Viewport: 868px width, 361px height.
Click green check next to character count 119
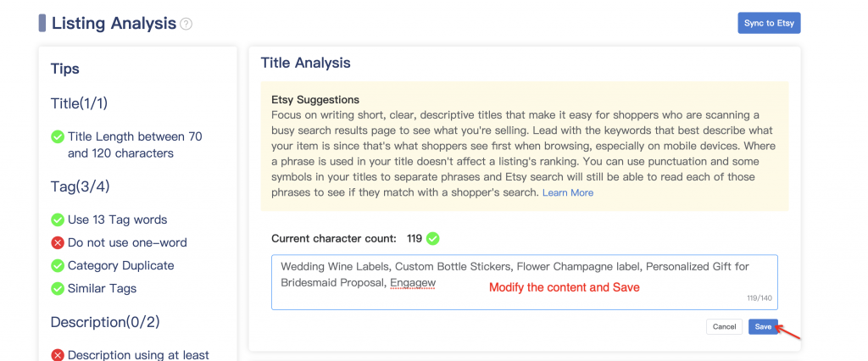point(433,239)
